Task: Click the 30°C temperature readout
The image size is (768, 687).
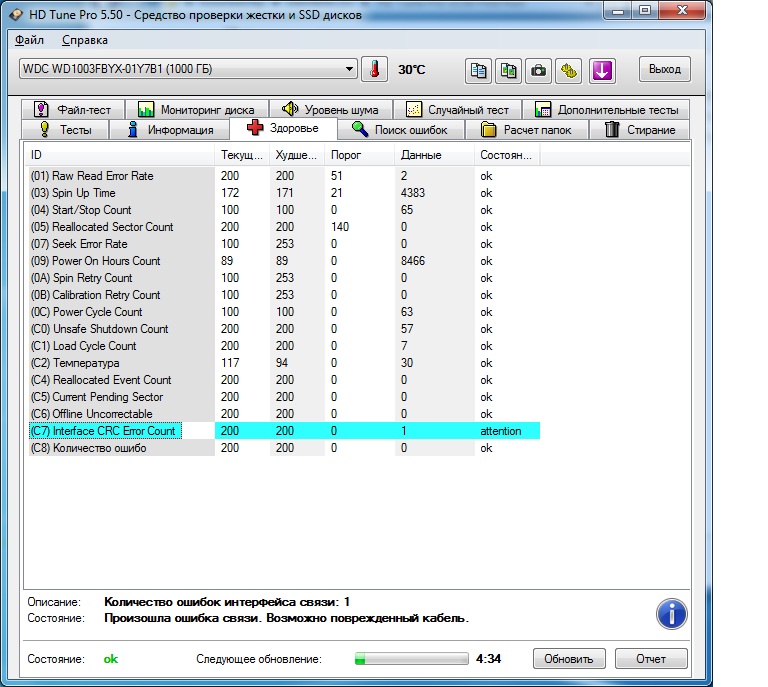Action: (x=411, y=70)
